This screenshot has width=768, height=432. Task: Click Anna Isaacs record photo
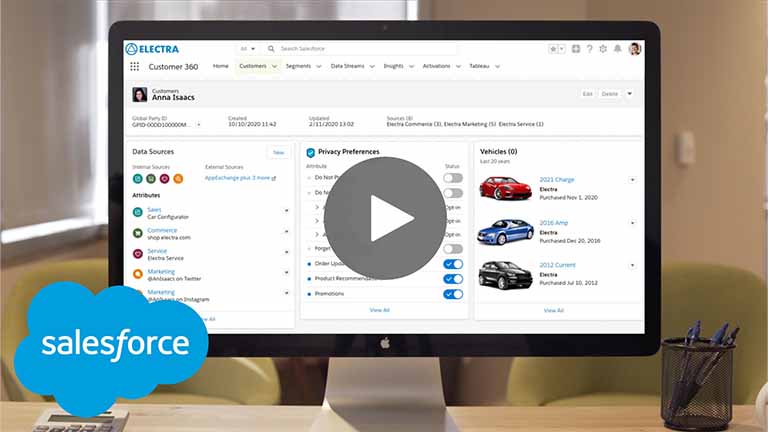[x=140, y=95]
